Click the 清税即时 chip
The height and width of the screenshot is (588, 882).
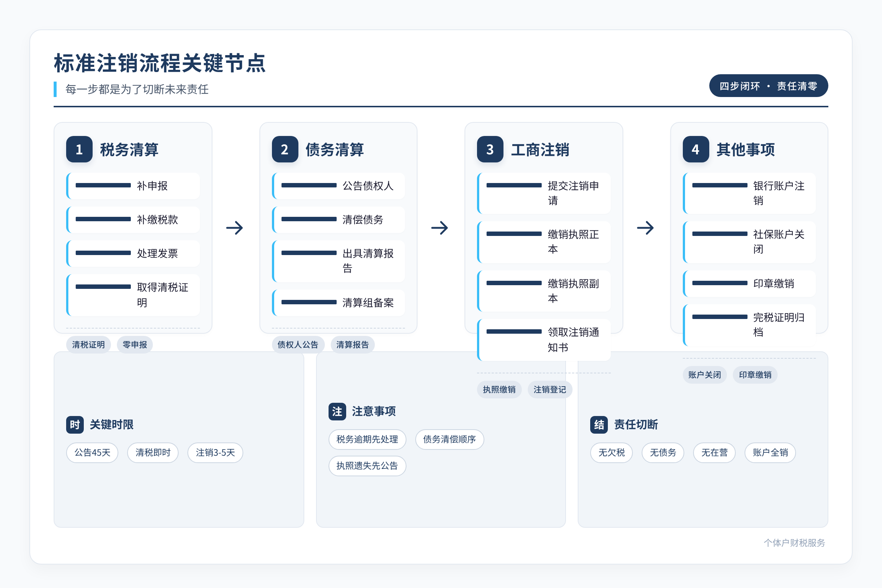tap(153, 453)
